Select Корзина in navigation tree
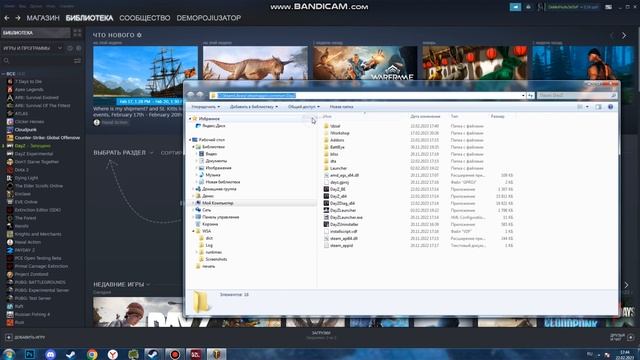The height and width of the screenshot is (360, 640). [210, 224]
